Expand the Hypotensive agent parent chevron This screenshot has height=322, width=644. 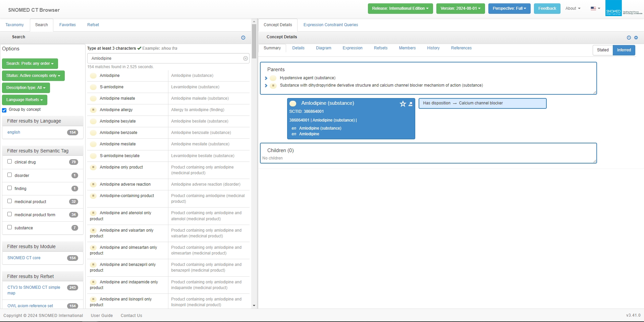point(266,78)
